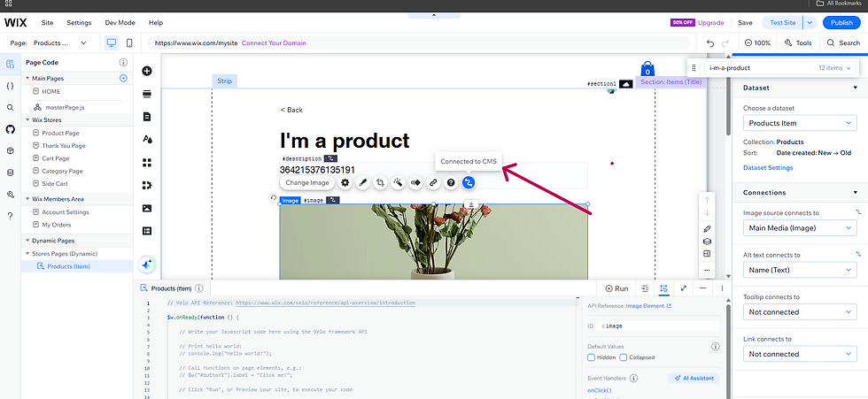
Task: Open the Site menu
Action: coord(48,23)
